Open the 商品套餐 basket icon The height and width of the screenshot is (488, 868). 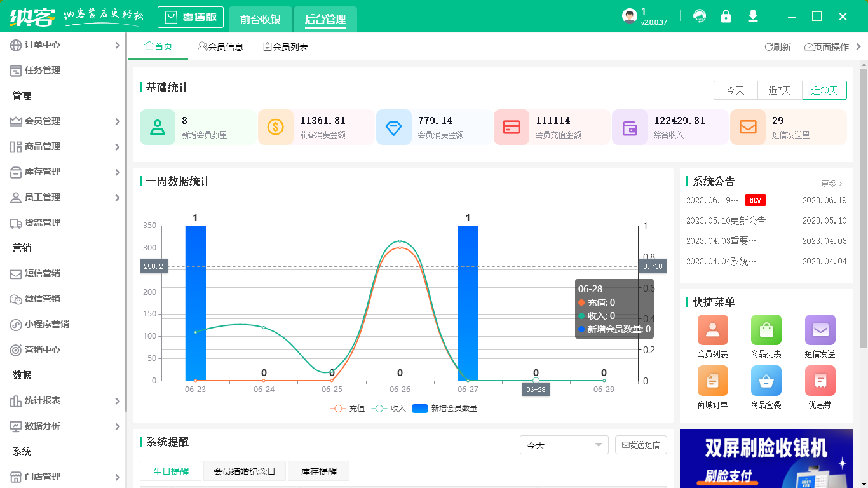[766, 381]
